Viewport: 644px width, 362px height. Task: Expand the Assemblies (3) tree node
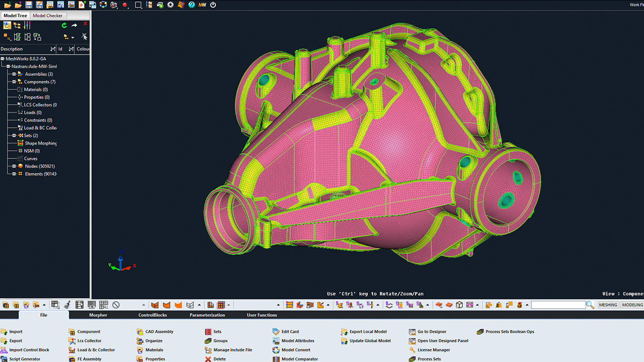(x=14, y=74)
